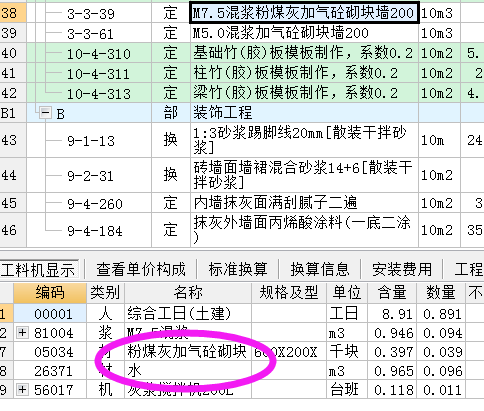The width and height of the screenshot is (484, 411).
Task: Select tree item 10-4-310
Action: coord(99,54)
